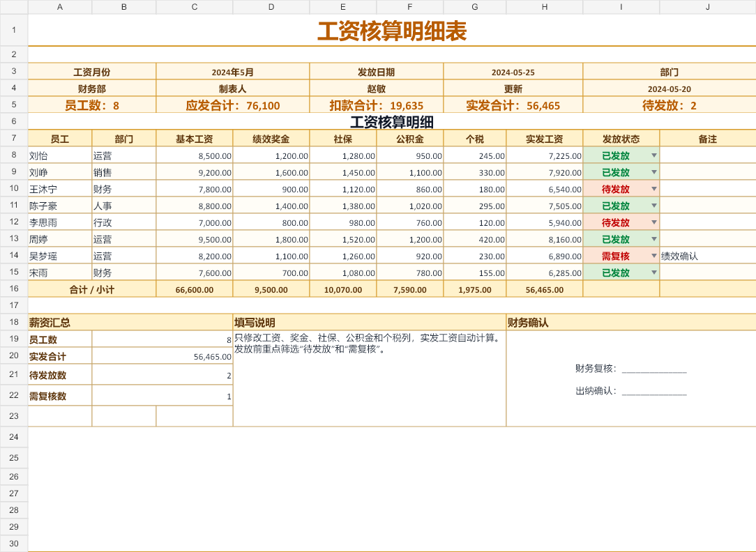This screenshot has height=552, width=756.
Task: Click tax value 155.00
Action: [475, 273]
